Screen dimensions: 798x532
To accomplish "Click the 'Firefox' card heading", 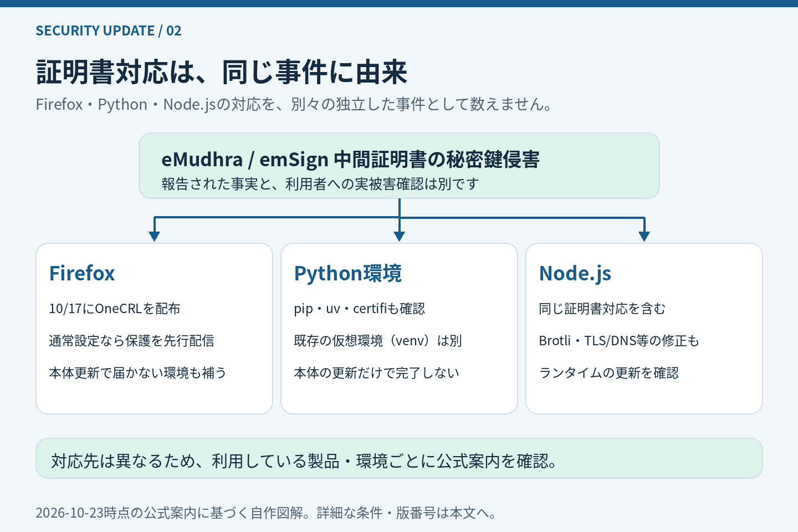I will [x=82, y=273].
